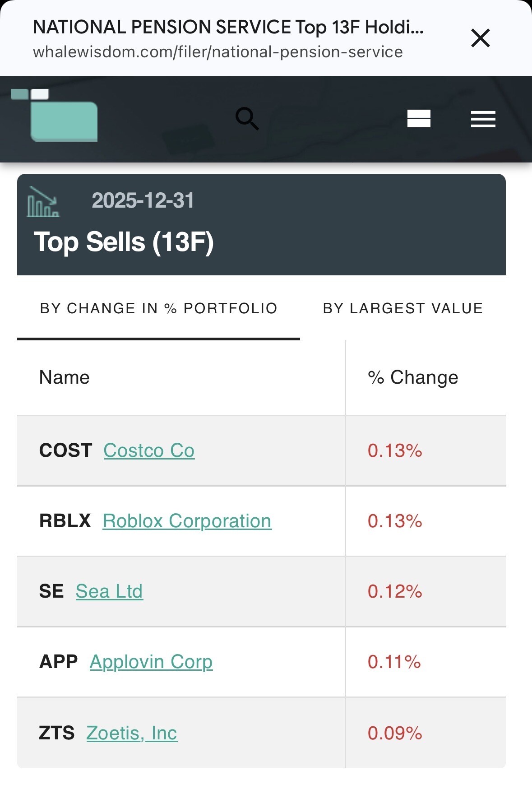This screenshot has height=794, width=532.
Task: Click the % Change column header
Action: click(412, 377)
